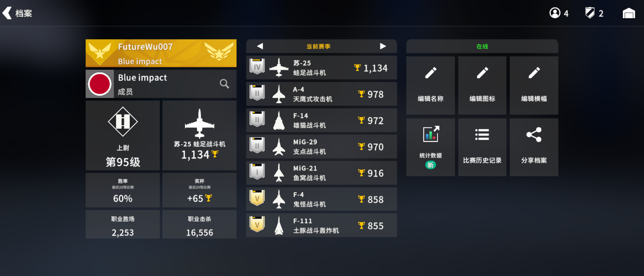Open the hangar icon in top-right corner
Image resolution: width=644 pixels, height=276 pixels.
coord(628,13)
